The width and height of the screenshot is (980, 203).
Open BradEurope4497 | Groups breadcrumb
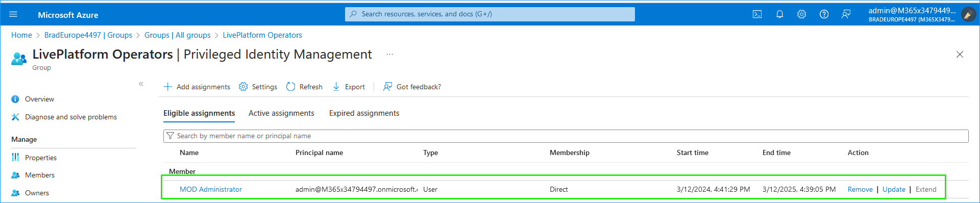pyautogui.click(x=88, y=35)
